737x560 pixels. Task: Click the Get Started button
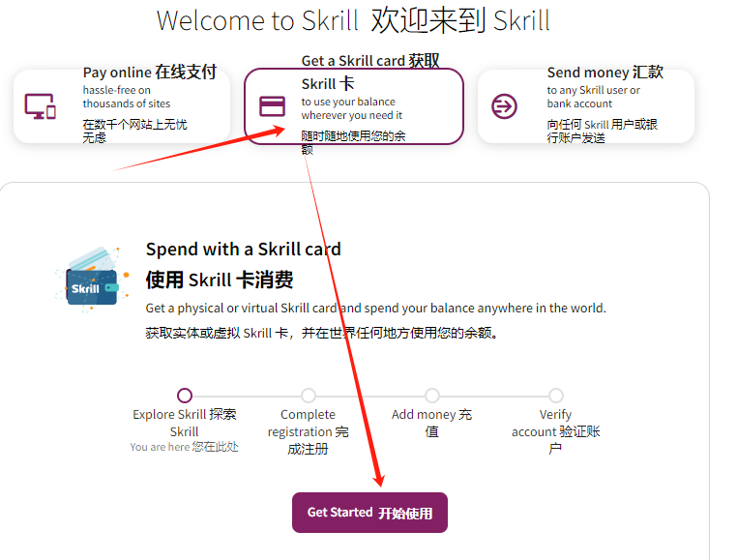coord(369,513)
